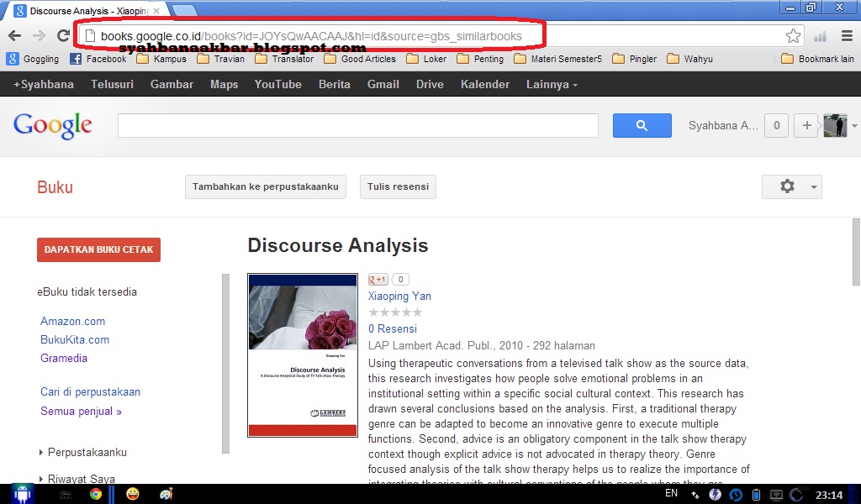Expand the Lainnya dropdown menu
This screenshot has height=504, width=861.
point(552,85)
